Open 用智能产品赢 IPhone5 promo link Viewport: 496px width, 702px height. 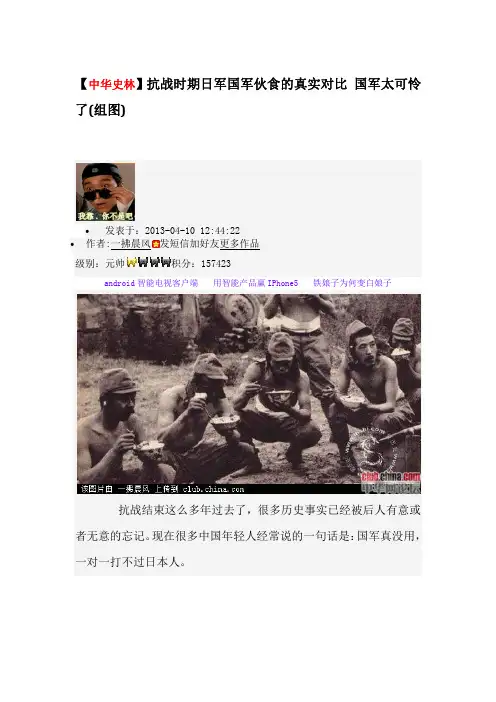pyautogui.click(x=256, y=283)
